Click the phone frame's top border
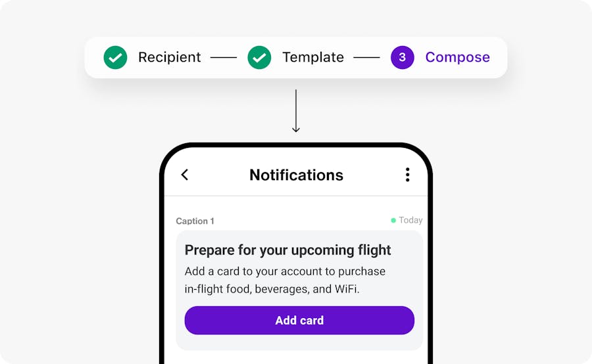592x364 pixels. click(296, 145)
